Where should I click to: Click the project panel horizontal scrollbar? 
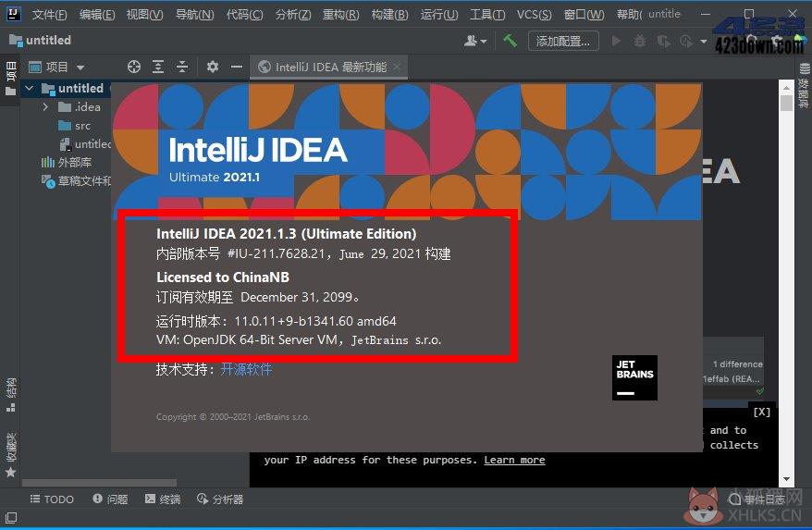tap(99, 482)
